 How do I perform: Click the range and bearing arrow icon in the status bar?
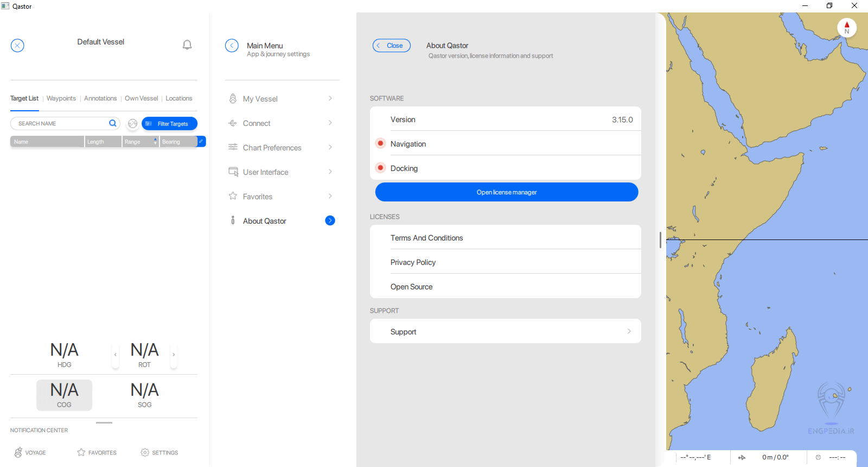[742, 458]
